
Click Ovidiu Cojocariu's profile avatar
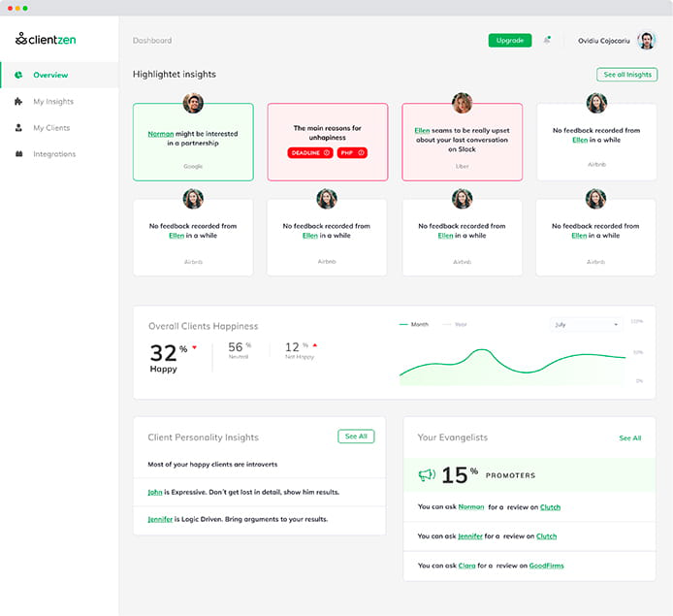pyautogui.click(x=647, y=40)
